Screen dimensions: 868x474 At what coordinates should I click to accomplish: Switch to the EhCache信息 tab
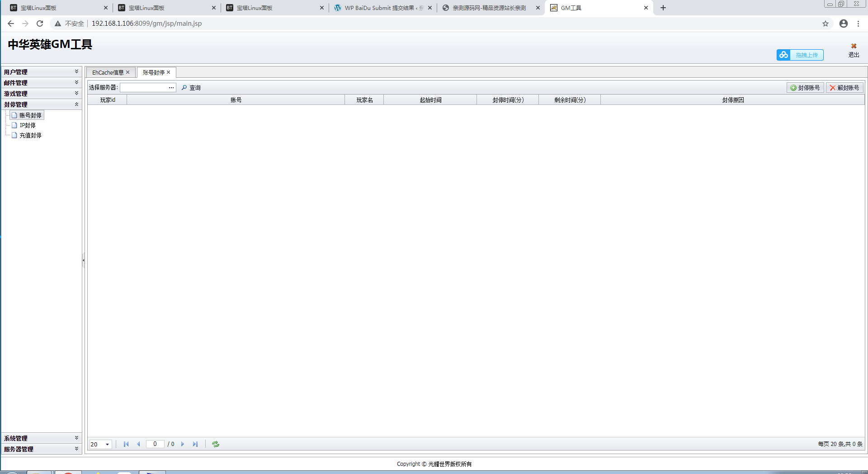pos(108,72)
